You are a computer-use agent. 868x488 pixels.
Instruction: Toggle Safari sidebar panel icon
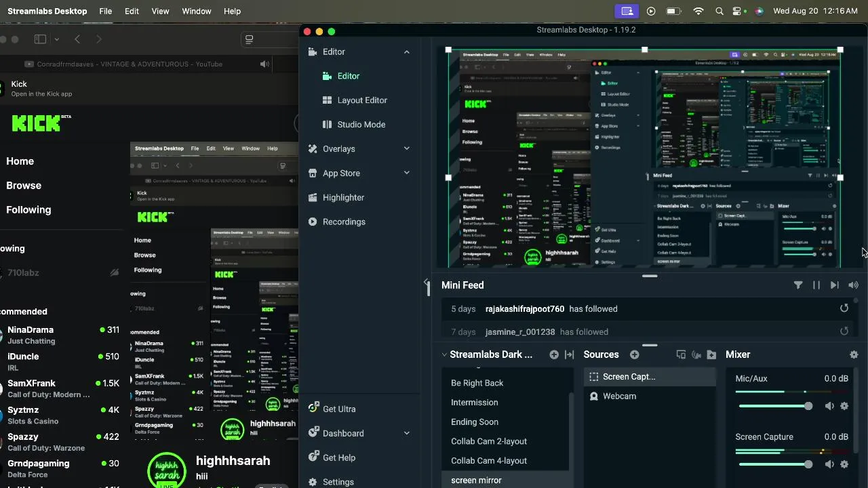click(x=40, y=39)
